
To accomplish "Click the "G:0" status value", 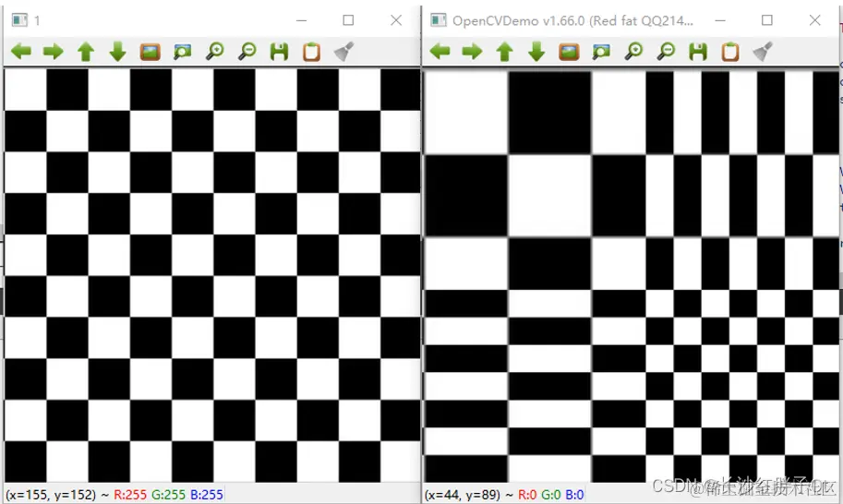I will tap(551, 495).
